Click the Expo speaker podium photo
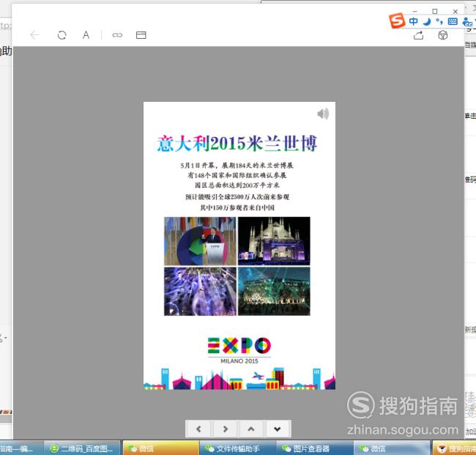The height and width of the screenshot is (455, 476). 200,241
